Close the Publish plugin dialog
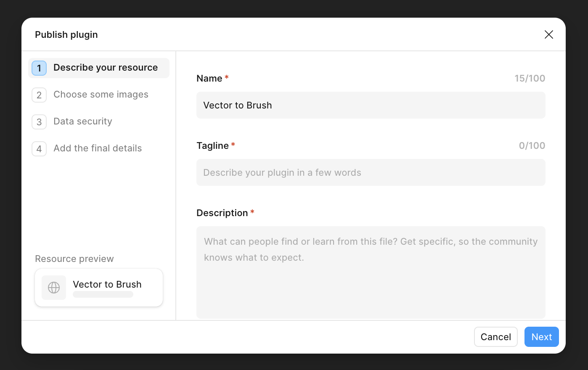Image resolution: width=588 pixels, height=370 pixels. (549, 34)
